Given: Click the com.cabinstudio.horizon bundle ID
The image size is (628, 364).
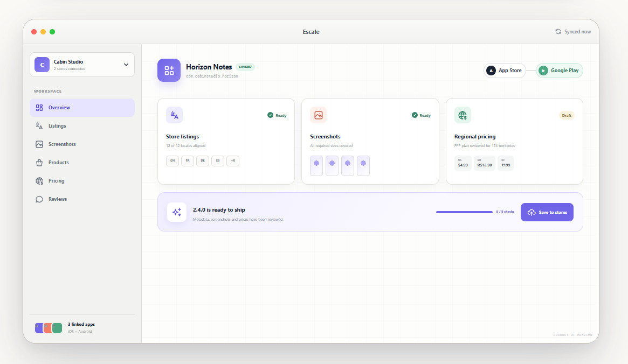Looking at the screenshot, I should 212,76.
